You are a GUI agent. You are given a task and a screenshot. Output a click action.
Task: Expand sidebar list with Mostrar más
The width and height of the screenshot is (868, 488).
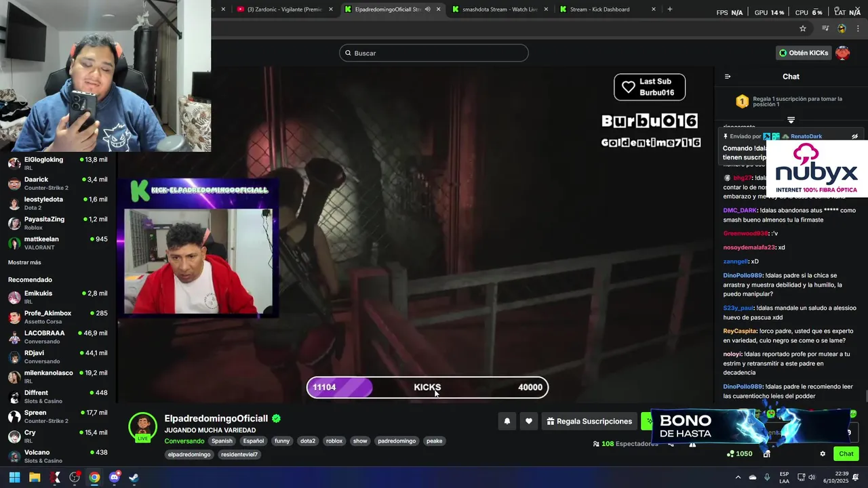[24, 262]
